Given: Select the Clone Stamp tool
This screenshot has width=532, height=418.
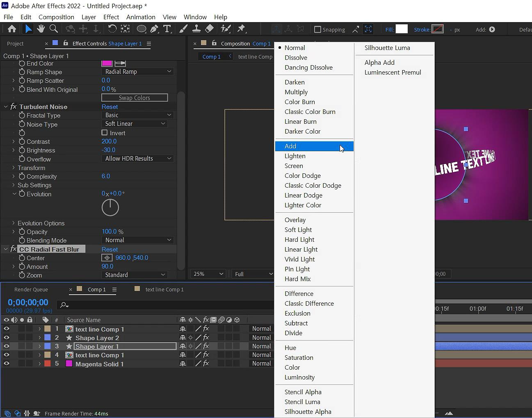Looking at the screenshot, I should (196, 29).
